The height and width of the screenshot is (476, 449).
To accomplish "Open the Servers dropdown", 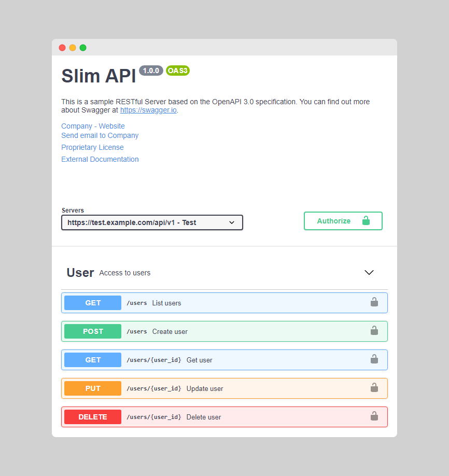I will 152,222.
